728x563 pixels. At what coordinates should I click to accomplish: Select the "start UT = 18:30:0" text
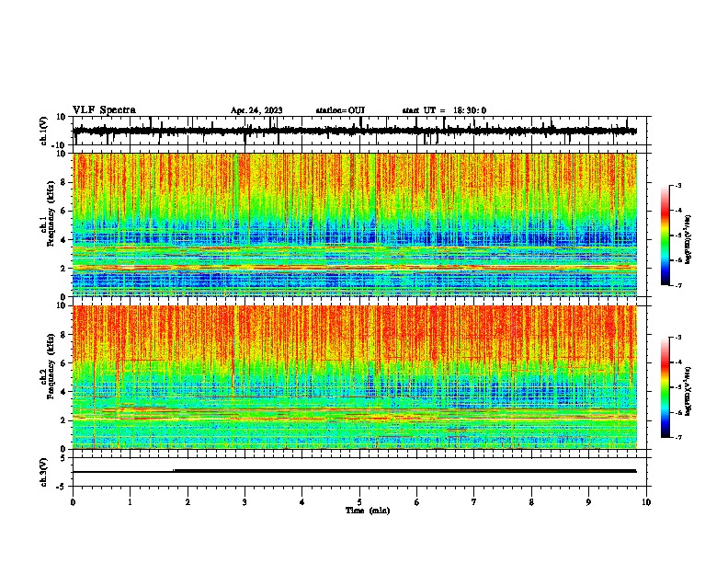[444, 110]
